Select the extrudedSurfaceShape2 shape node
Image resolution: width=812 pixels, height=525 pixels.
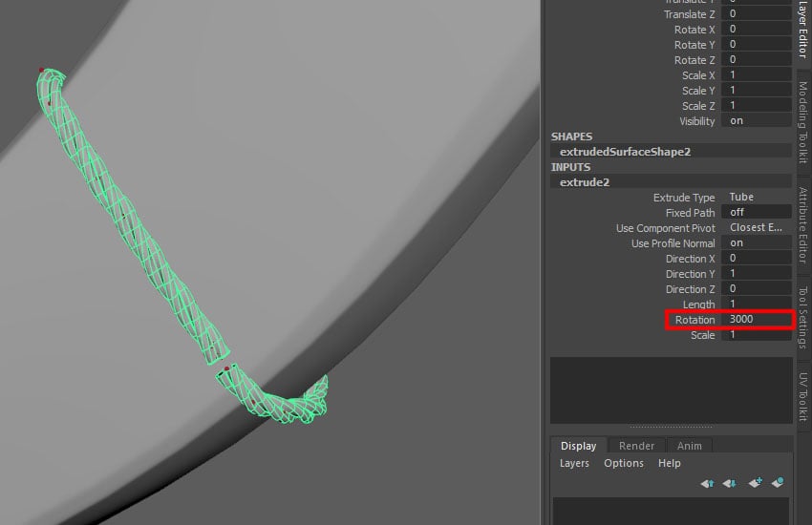point(671,152)
